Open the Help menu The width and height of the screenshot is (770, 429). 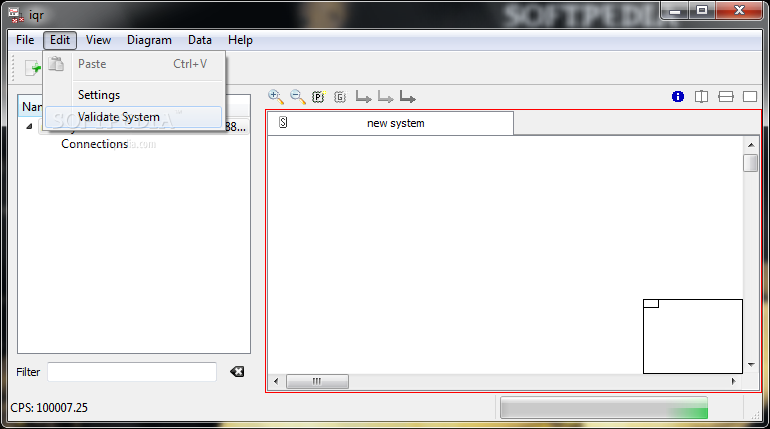[x=240, y=40]
